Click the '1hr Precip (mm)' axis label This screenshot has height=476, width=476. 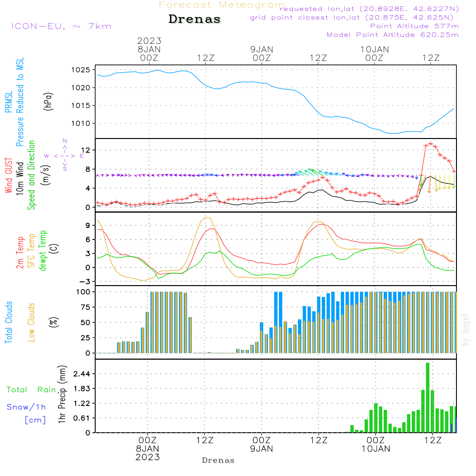[62, 394]
